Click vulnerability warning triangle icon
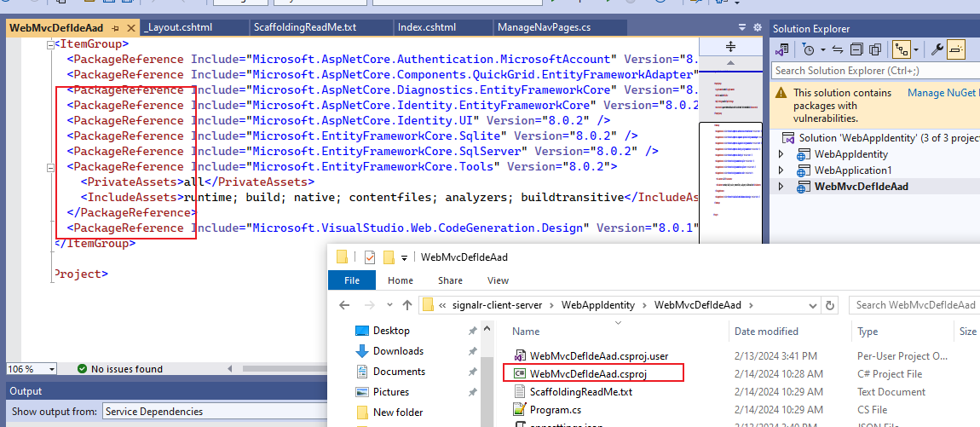The height and width of the screenshot is (427, 980). point(781,93)
